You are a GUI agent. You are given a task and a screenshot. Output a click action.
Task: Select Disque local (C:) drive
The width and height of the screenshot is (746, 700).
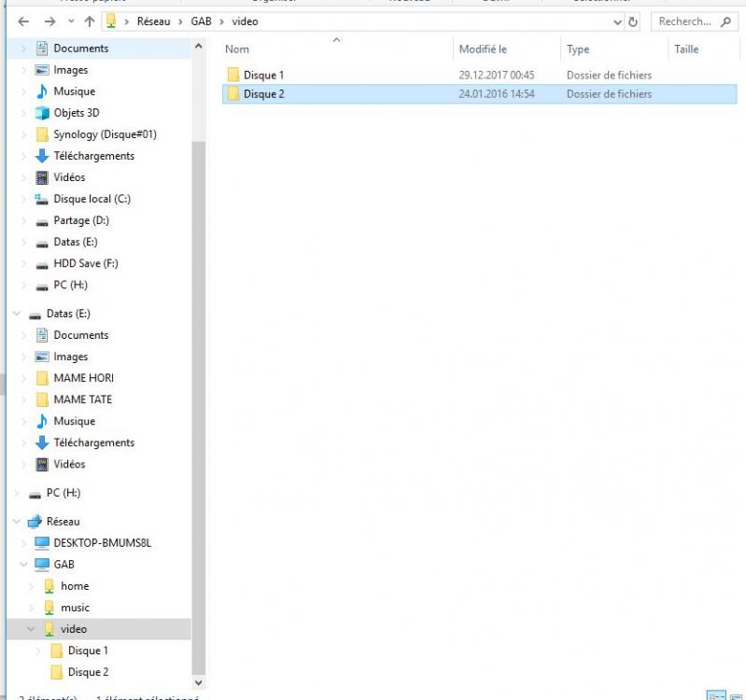[x=91, y=199]
